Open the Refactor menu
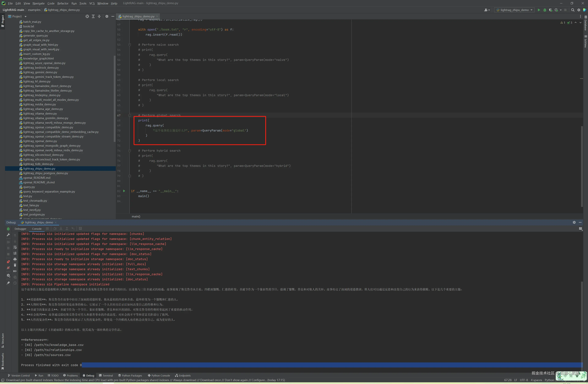This screenshot has width=588, height=384. click(63, 3)
